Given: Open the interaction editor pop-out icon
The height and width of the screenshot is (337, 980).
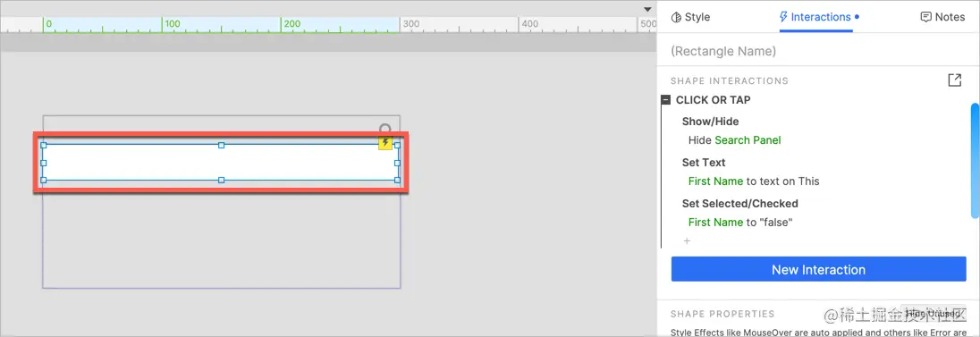Looking at the screenshot, I should click(954, 80).
